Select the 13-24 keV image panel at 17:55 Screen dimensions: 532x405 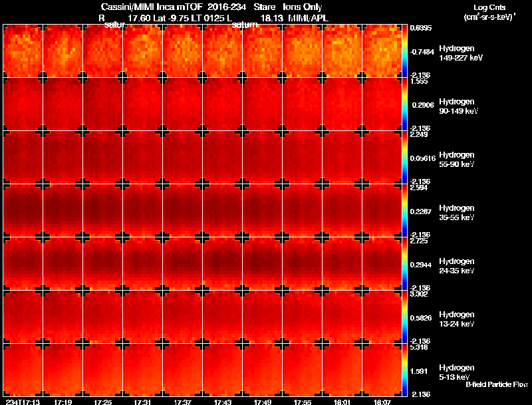click(302, 317)
